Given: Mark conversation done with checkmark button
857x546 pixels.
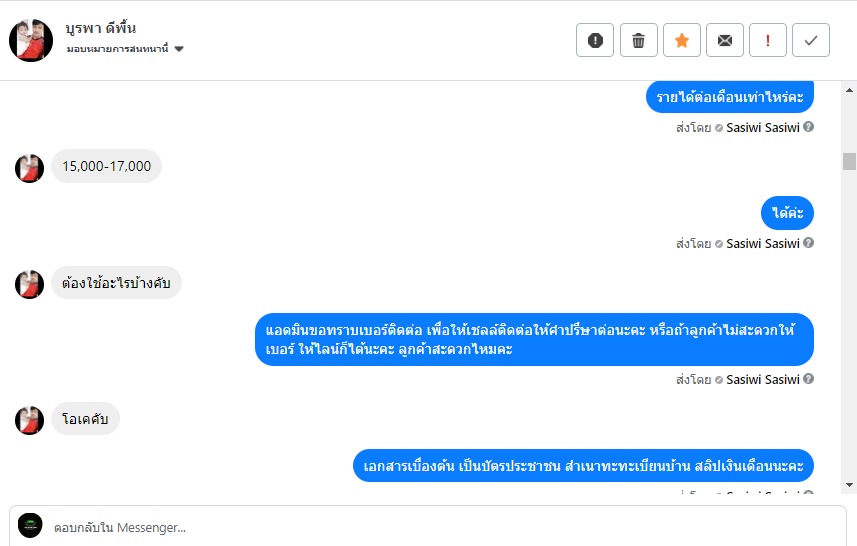Looking at the screenshot, I should point(811,40).
